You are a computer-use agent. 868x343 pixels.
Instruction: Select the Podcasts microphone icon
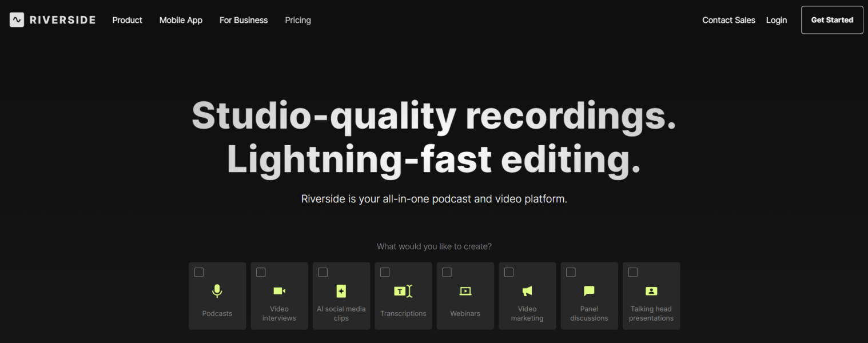coord(217,290)
